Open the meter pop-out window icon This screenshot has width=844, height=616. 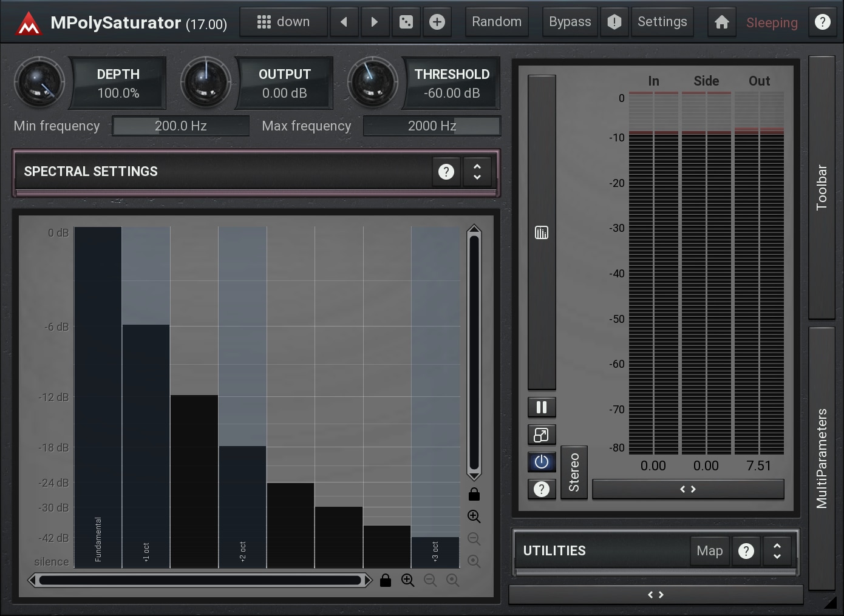pyautogui.click(x=542, y=435)
